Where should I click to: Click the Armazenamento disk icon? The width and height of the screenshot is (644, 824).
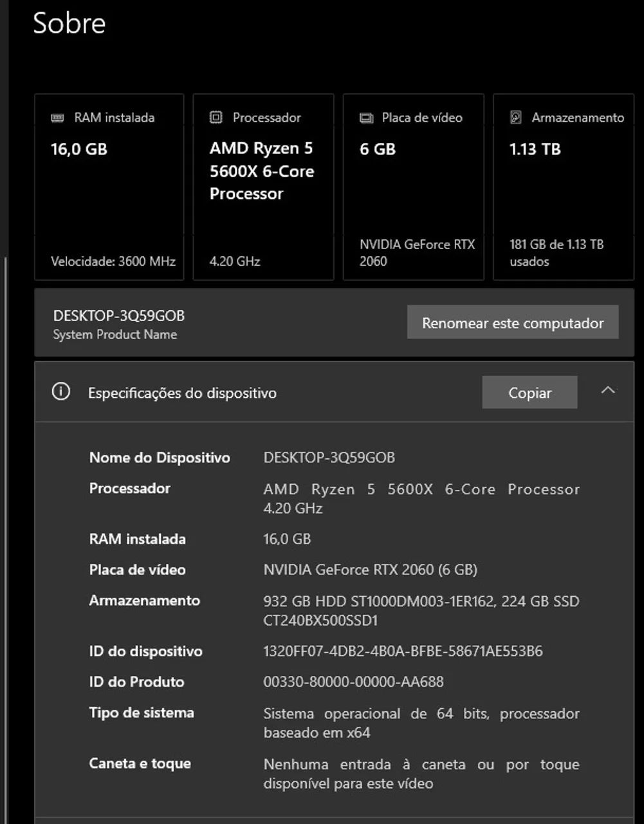point(515,117)
